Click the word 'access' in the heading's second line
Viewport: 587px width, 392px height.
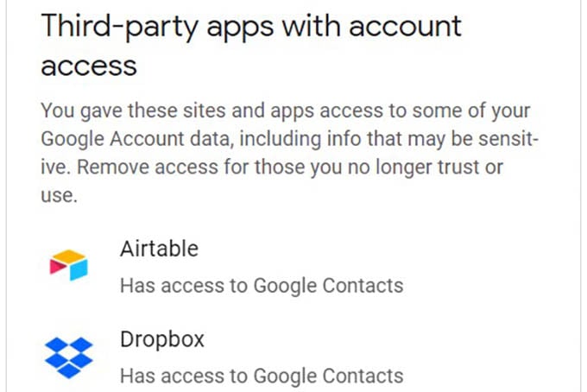pyautogui.click(x=89, y=66)
